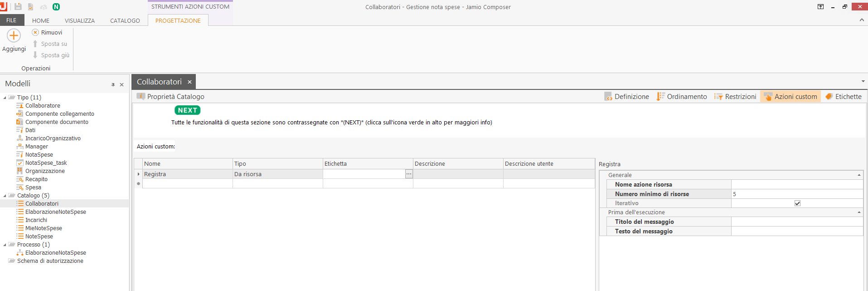Click Sposta su arrow command
Viewport: 868px width, 291px height.
click(x=50, y=44)
